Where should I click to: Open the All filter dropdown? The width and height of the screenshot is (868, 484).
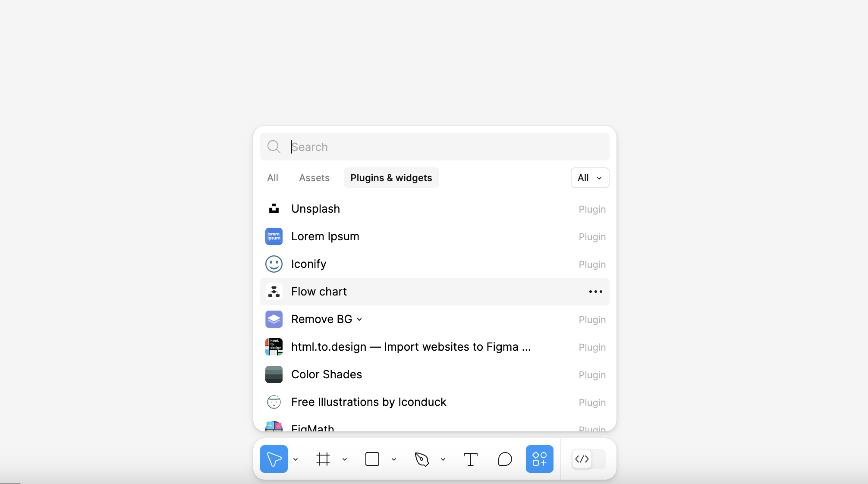(x=589, y=178)
